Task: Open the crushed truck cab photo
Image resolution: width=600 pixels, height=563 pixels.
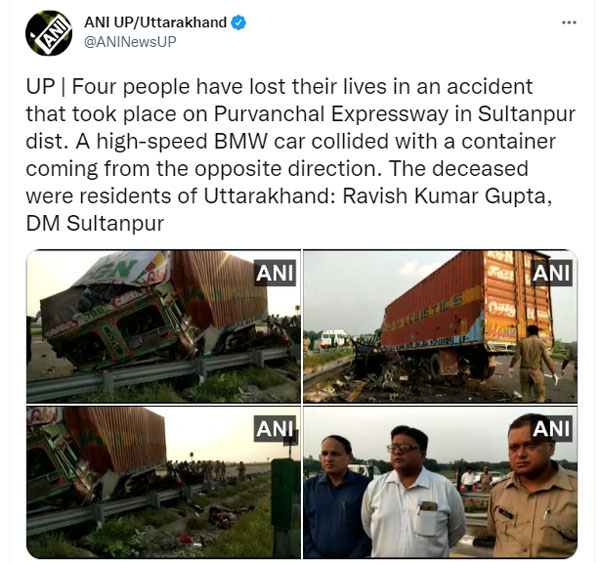Action: [x=163, y=326]
